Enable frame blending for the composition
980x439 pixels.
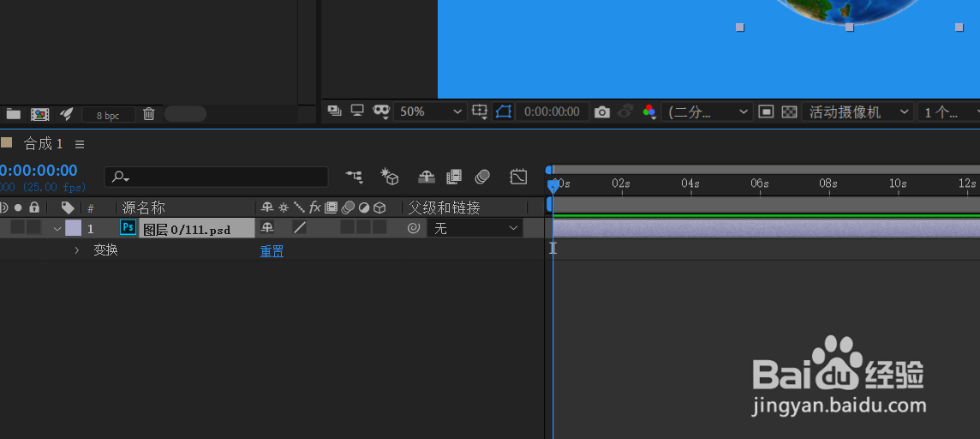point(454,177)
